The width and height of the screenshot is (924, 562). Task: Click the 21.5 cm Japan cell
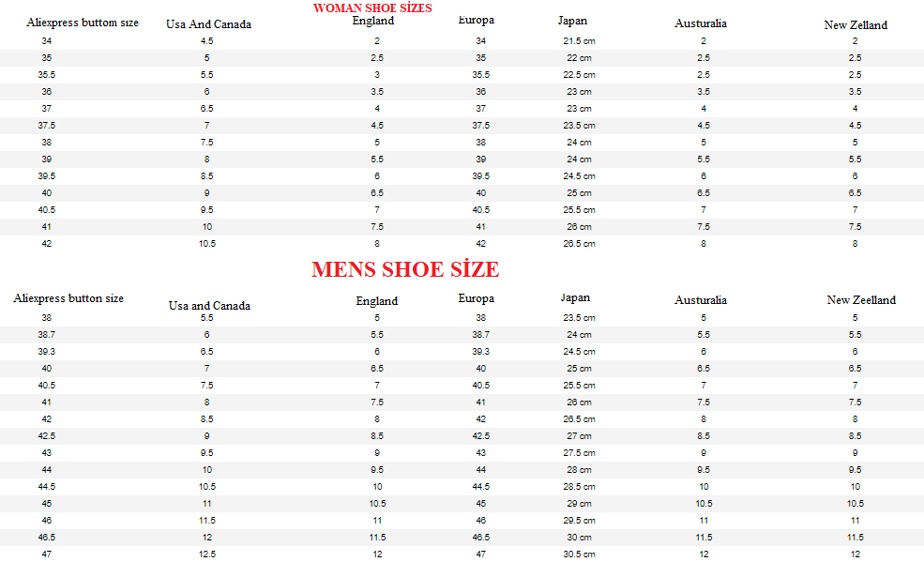click(x=579, y=41)
